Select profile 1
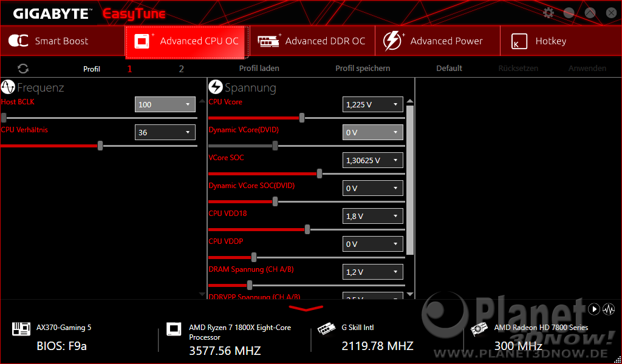The width and height of the screenshot is (622, 364). pos(130,69)
